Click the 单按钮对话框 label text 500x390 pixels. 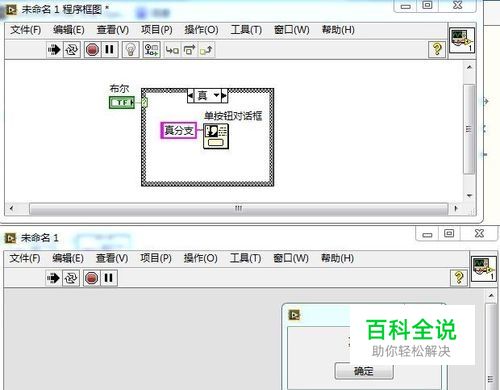(233, 116)
